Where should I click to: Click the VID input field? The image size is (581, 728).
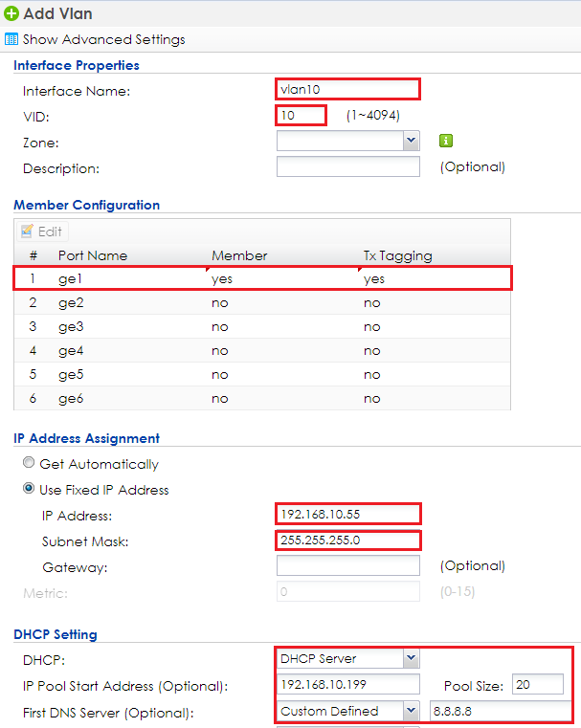[302, 115]
